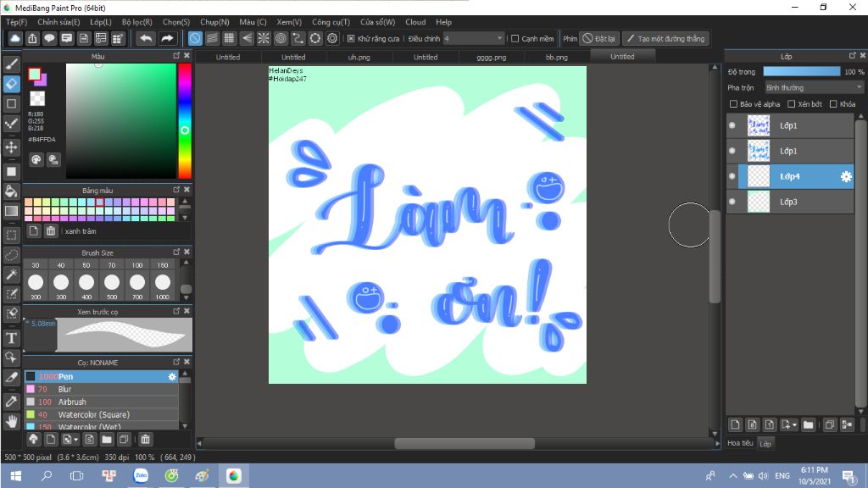The image size is (868, 488).
Task: Enable the curve snap guide
Action: [298, 38]
